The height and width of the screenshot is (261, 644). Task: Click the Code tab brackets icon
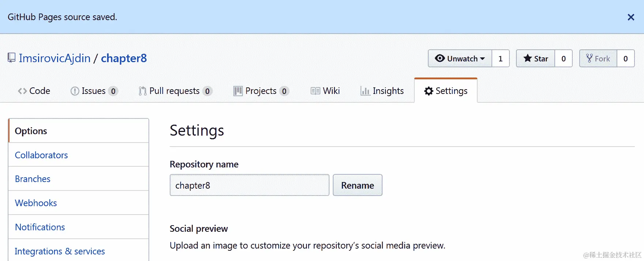(22, 91)
